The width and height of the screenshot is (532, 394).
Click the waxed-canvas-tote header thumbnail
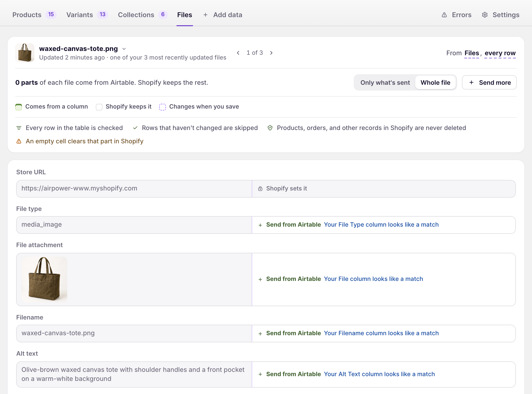coord(25,53)
